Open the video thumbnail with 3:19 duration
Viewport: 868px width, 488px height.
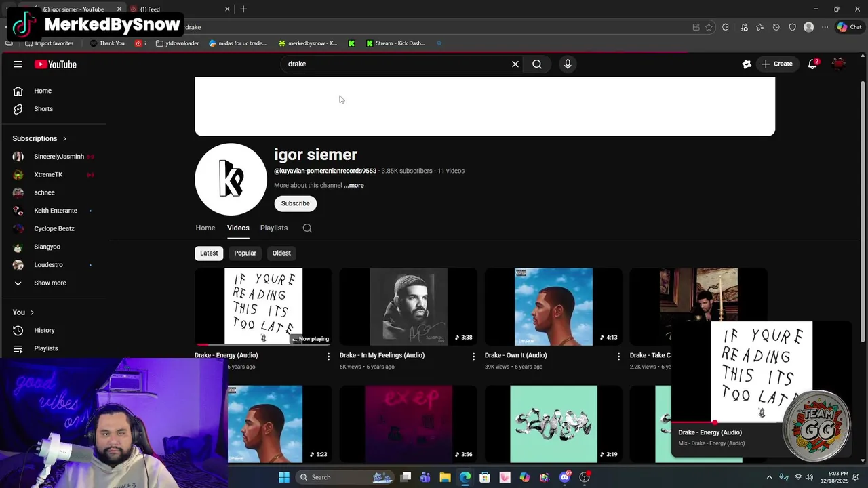(553, 424)
